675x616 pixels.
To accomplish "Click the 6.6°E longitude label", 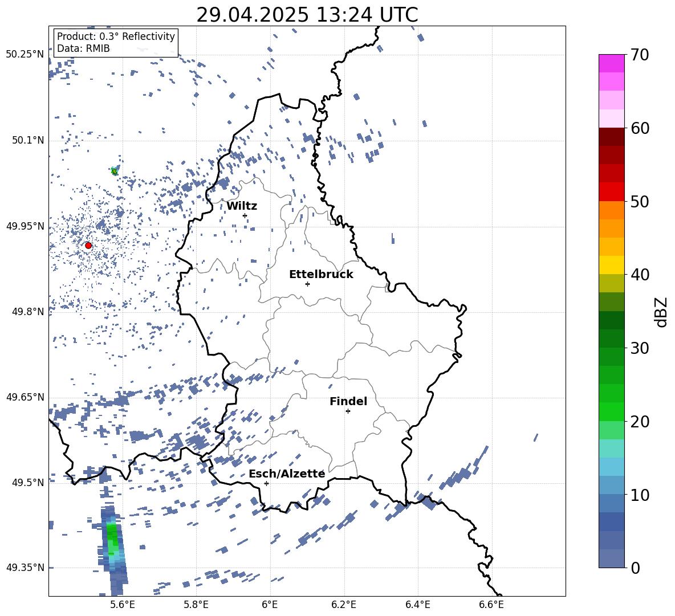I will (x=491, y=605).
